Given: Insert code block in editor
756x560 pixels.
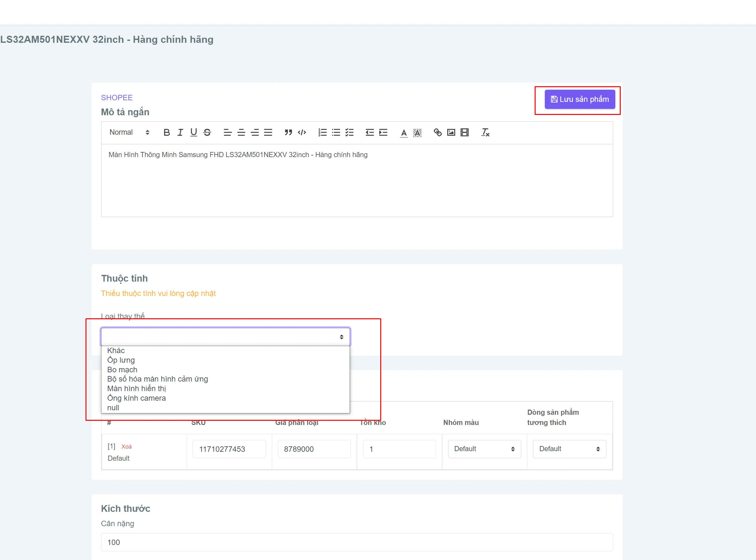Looking at the screenshot, I should (x=302, y=132).
